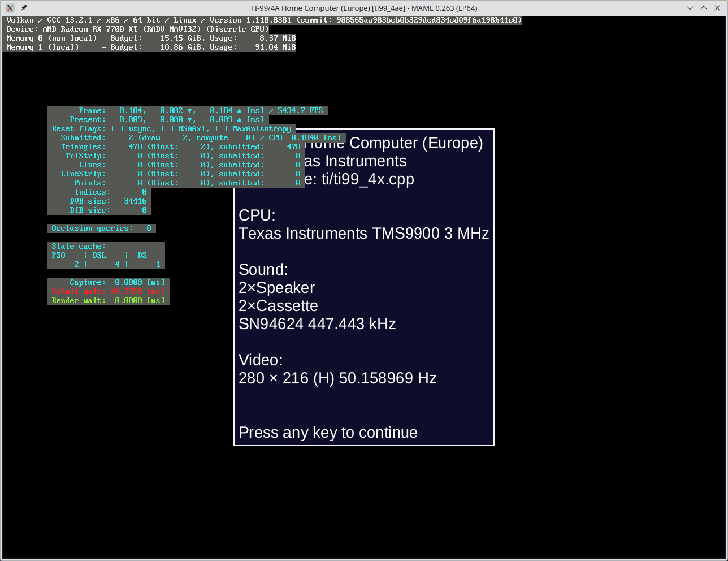Toggle the pin window icon
The width and height of the screenshot is (728, 561).
pyautogui.click(x=24, y=8)
